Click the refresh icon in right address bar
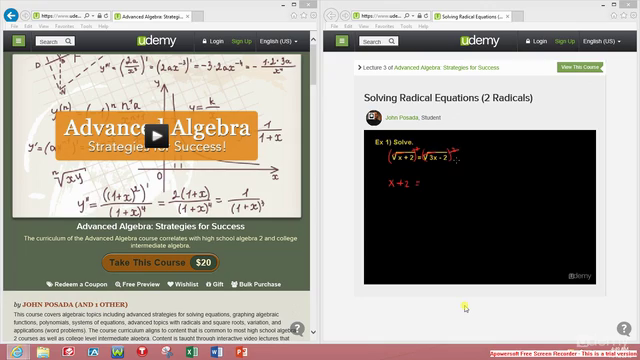The height and width of the screenshot is (360, 640). (x=426, y=16)
